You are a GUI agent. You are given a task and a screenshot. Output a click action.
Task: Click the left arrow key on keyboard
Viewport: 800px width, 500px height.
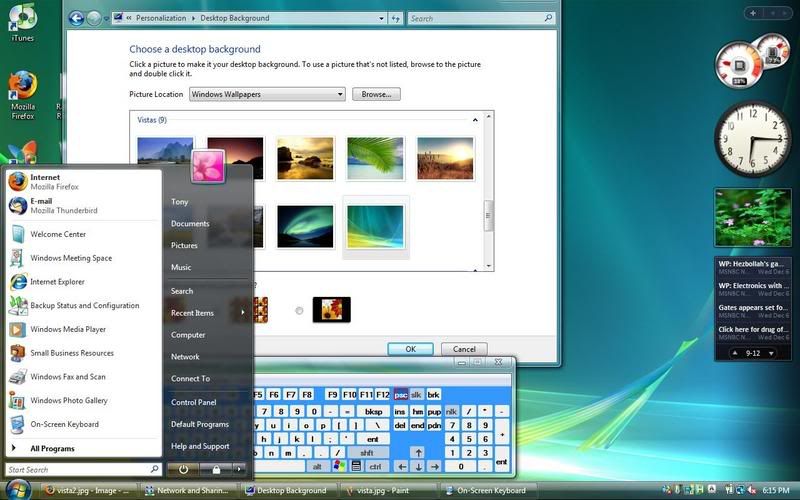tap(402, 466)
